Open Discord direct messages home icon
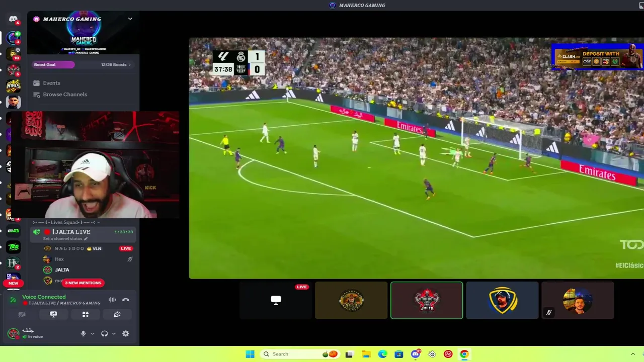 click(x=13, y=20)
